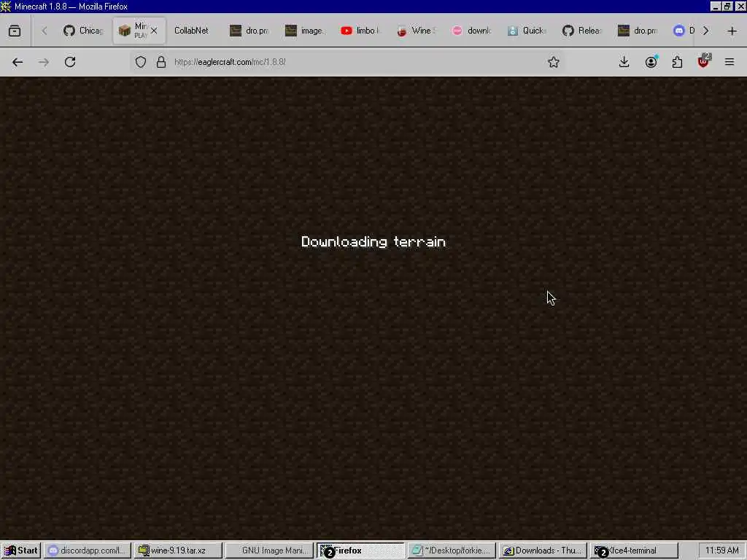Switch to Xfce4-terminal taskbar window

click(x=634, y=551)
